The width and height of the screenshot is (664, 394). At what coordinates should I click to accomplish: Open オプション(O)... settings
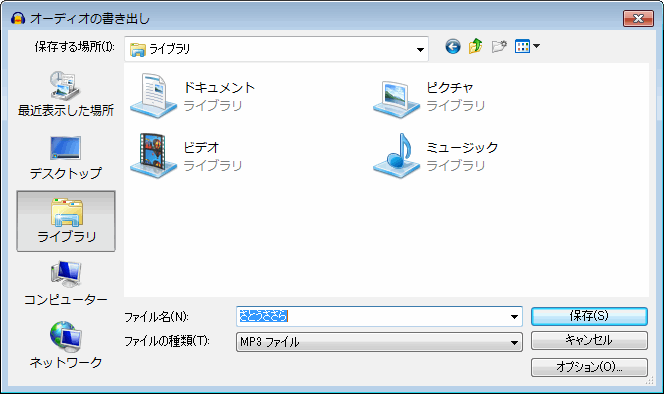coord(589,367)
